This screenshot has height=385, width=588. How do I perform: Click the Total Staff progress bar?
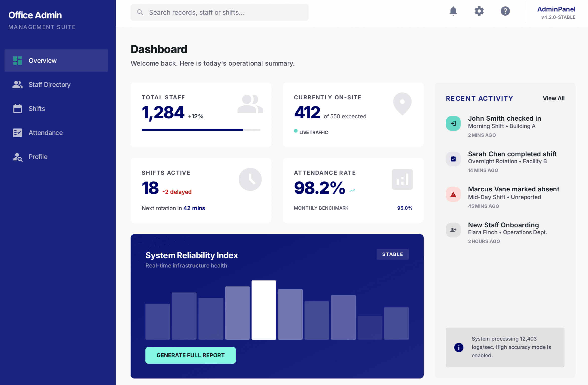(x=201, y=130)
